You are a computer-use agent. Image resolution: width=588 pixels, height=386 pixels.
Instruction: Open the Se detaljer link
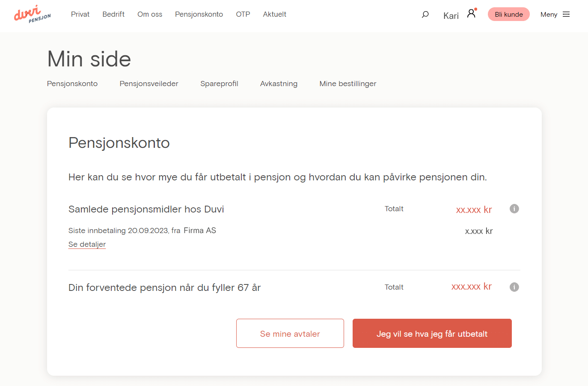click(87, 244)
